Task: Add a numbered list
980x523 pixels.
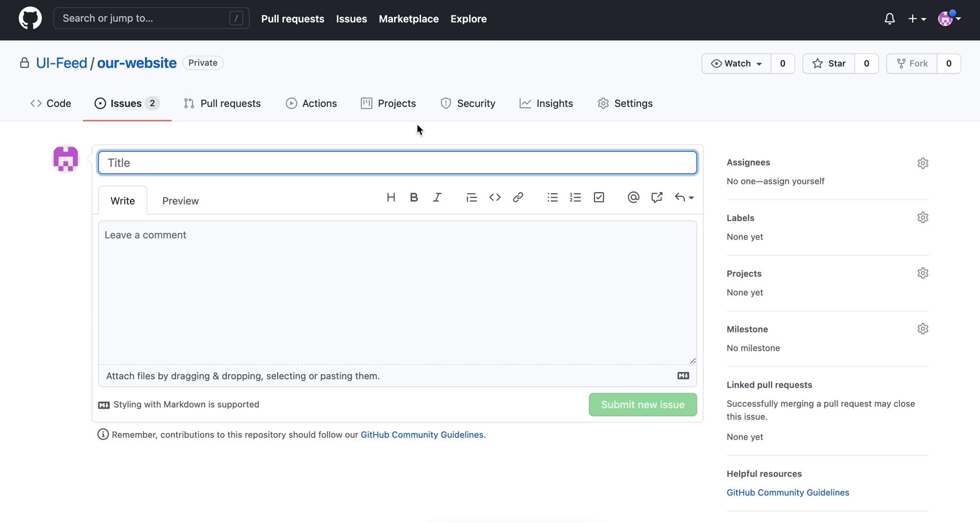Action: (575, 197)
